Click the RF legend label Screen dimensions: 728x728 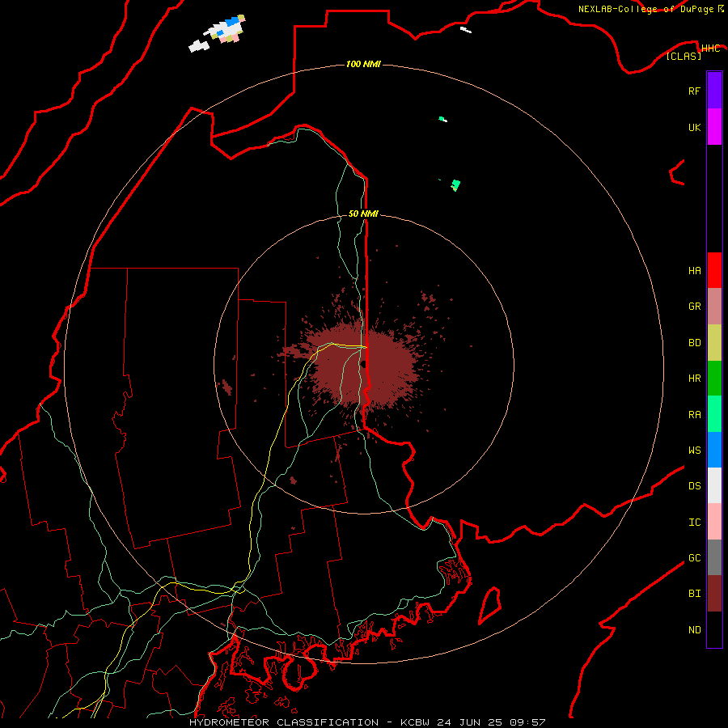[694, 91]
